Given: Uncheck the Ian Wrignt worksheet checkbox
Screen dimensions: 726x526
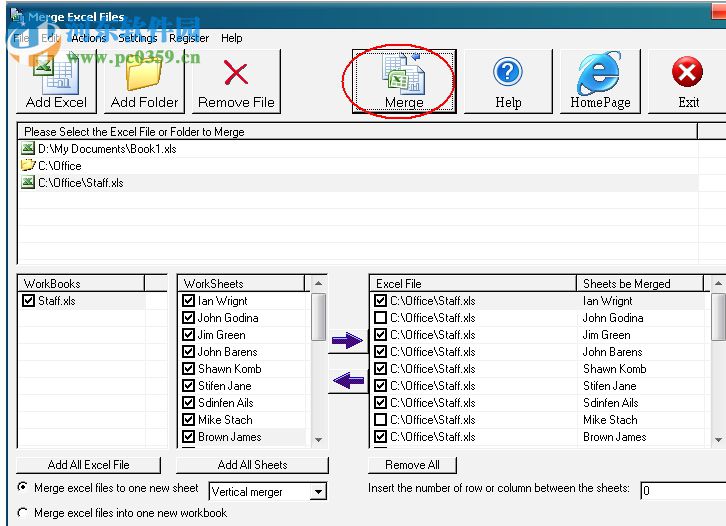Looking at the screenshot, I should click(x=188, y=301).
